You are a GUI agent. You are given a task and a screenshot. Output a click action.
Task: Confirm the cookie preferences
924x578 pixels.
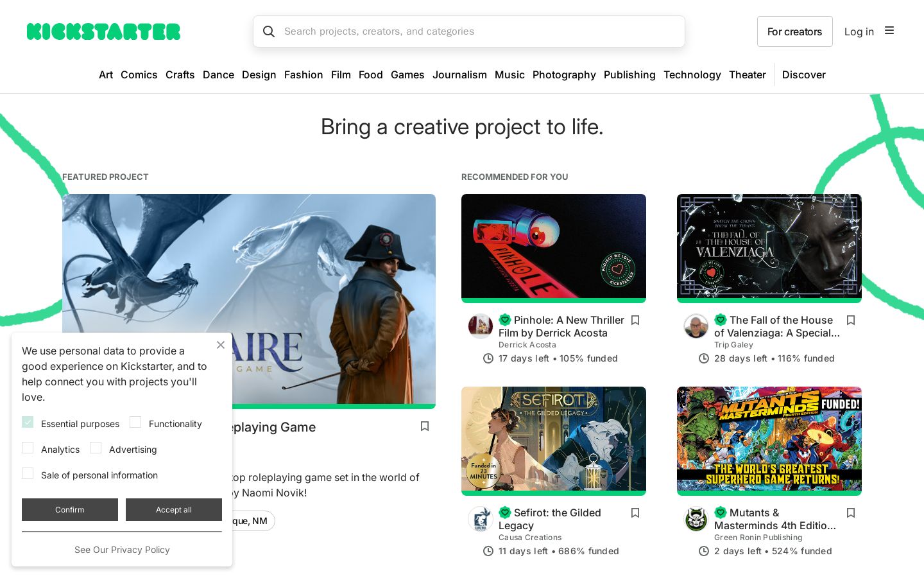click(x=70, y=509)
